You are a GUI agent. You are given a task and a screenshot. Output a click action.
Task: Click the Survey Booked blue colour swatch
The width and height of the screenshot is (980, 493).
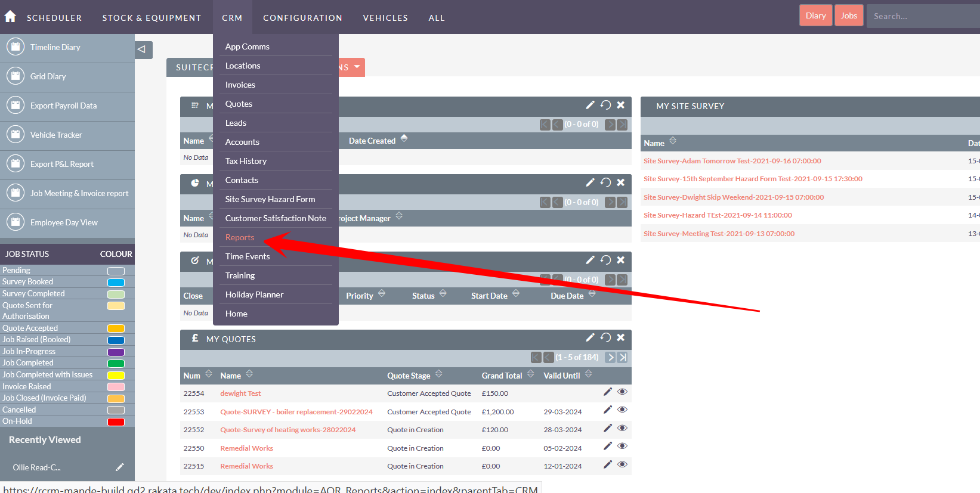click(x=116, y=283)
